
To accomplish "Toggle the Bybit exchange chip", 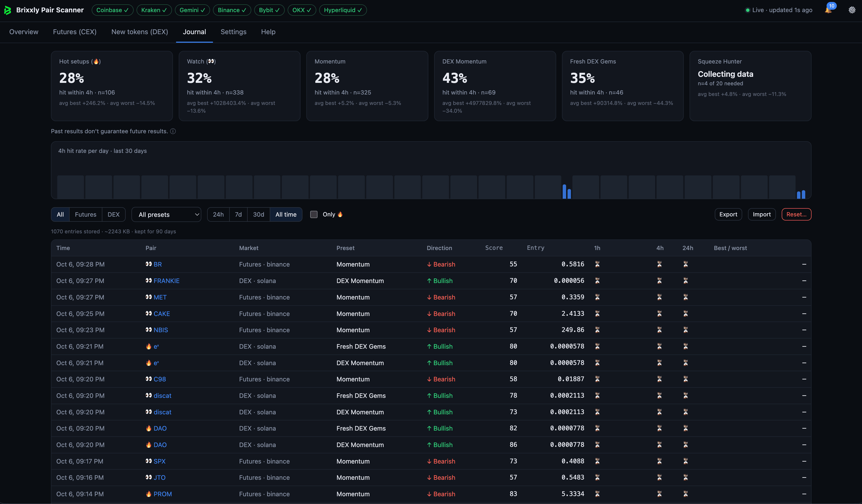I will 269,10.
